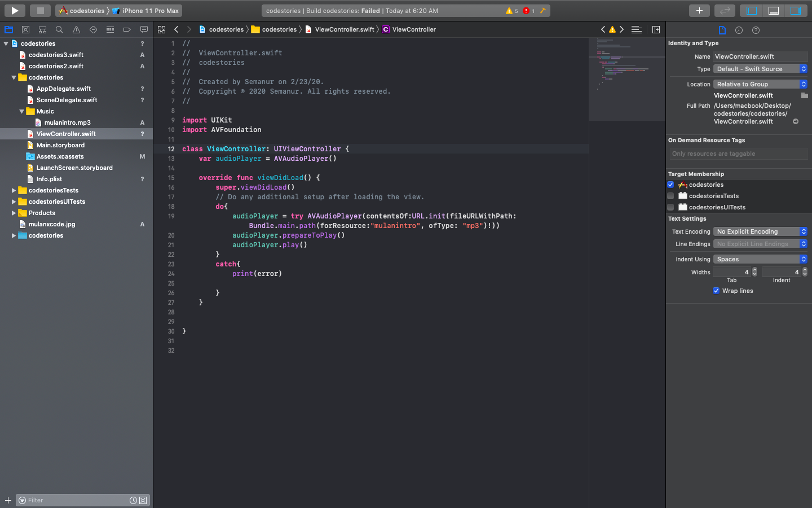812x508 pixels.
Task: Expand the Products folder
Action: point(14,213)
